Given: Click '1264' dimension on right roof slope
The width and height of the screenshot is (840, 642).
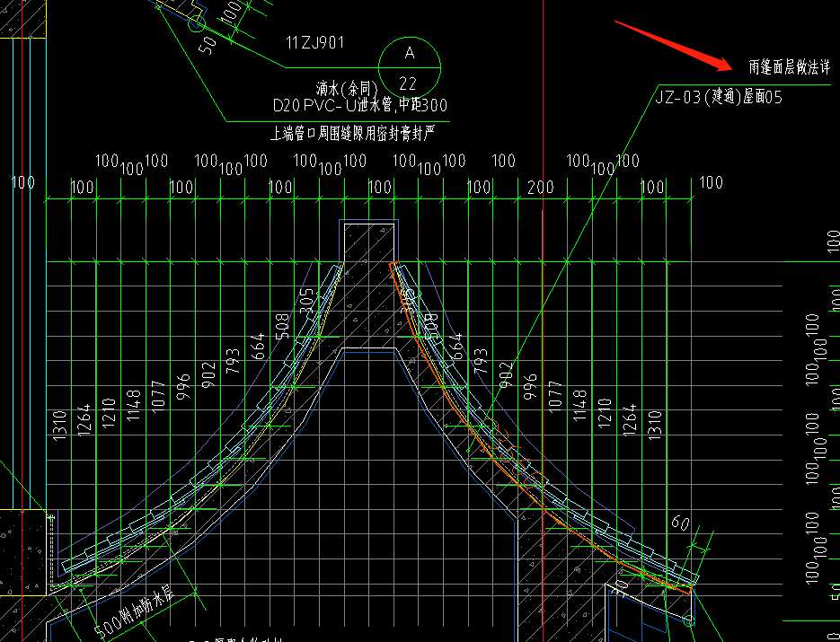Looking at the screenshot, I should [630, 420].
